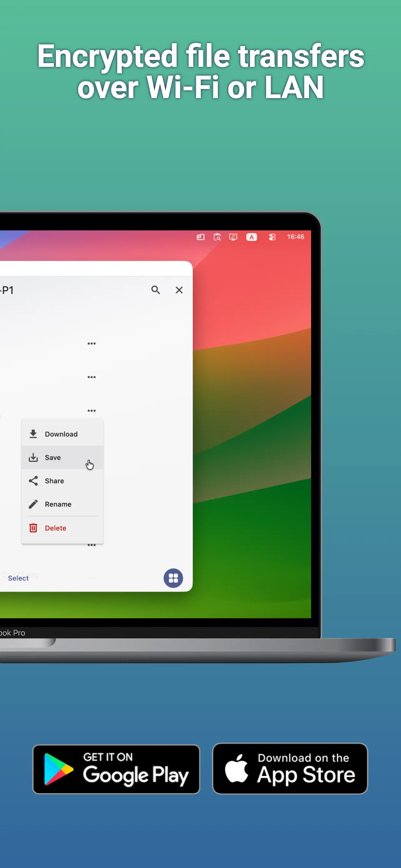Click the input source 'A' menu bar icon
This screenshot has height=868, width=401.
tap(251, 237)
